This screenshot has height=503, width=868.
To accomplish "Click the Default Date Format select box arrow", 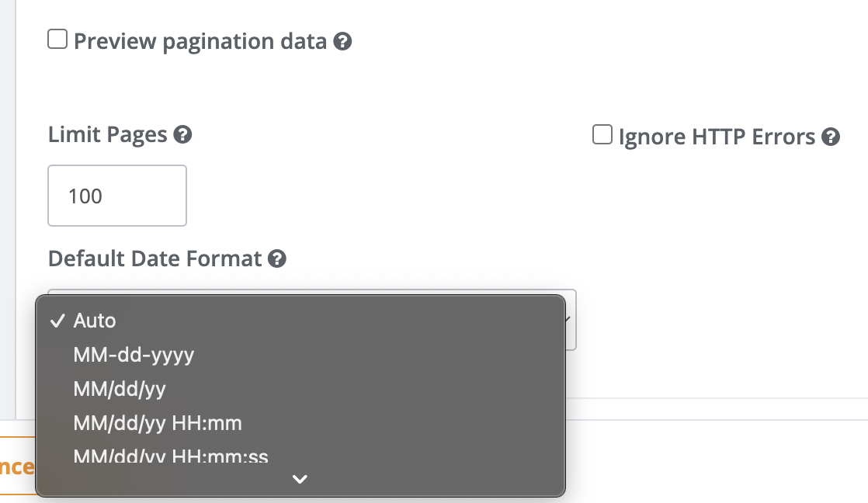I will click(568, 319).
